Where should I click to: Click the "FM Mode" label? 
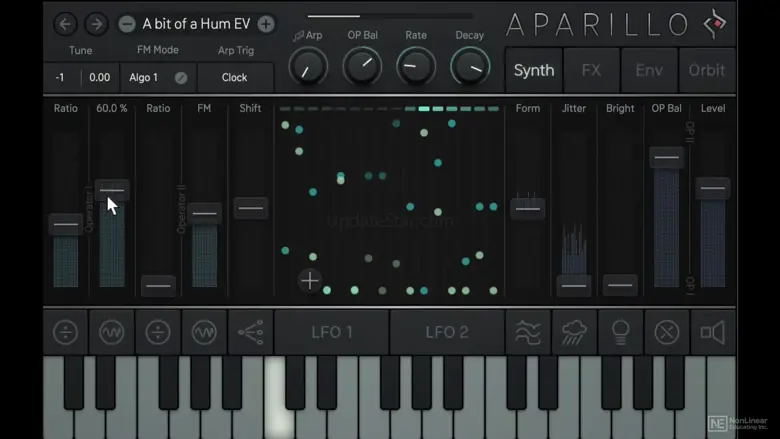click(158, 50)
